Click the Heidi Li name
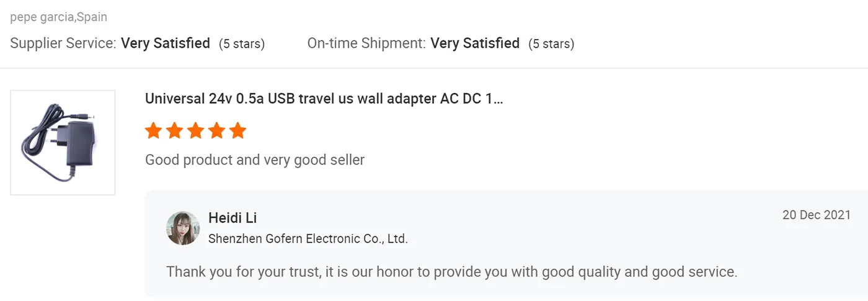The width and height of the screenshot is (868, 301). (232, 218)
